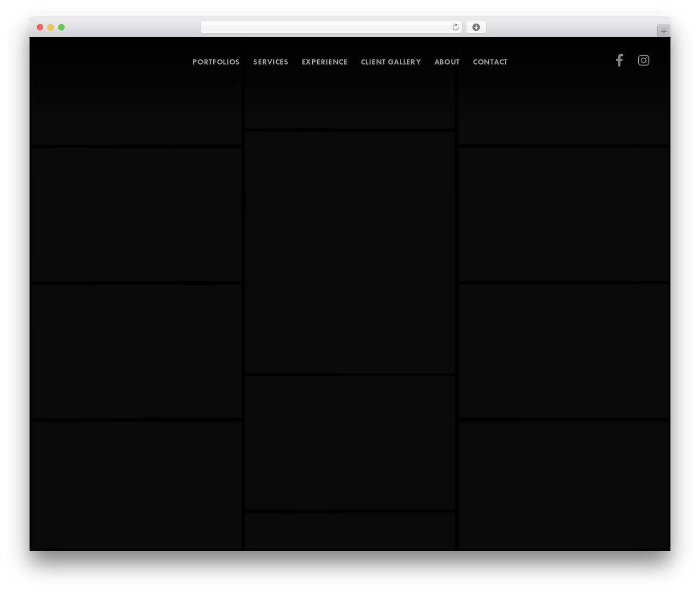700x593 pixels.
Task: Navigate to the Contact page
Action: (490, 62)
